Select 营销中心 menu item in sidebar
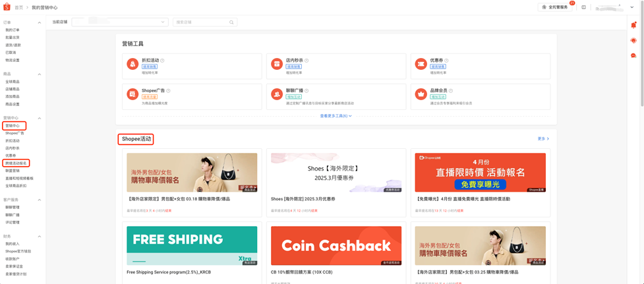This screenshot has width=644, height=284. point(13,126)
